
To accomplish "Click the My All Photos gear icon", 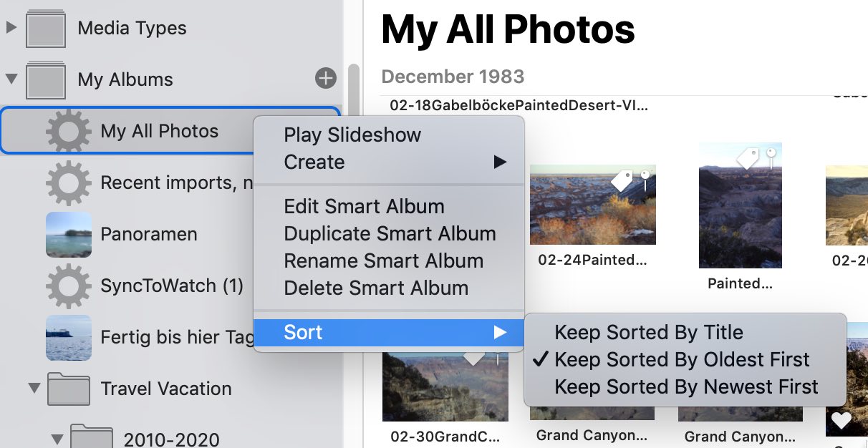I will click(x=68, y=131).
